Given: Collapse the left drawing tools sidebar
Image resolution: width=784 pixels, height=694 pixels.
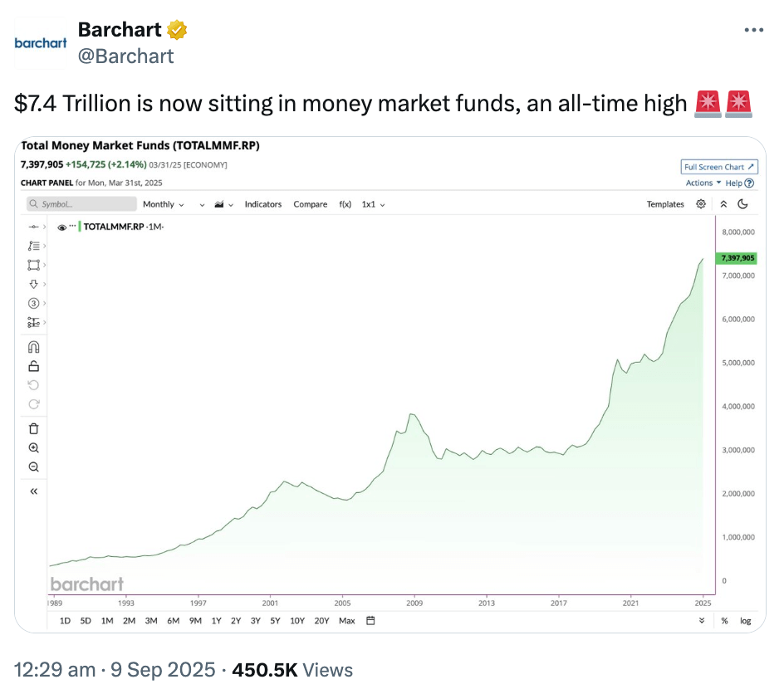Looking at the screenshot, I should (34, 491).
